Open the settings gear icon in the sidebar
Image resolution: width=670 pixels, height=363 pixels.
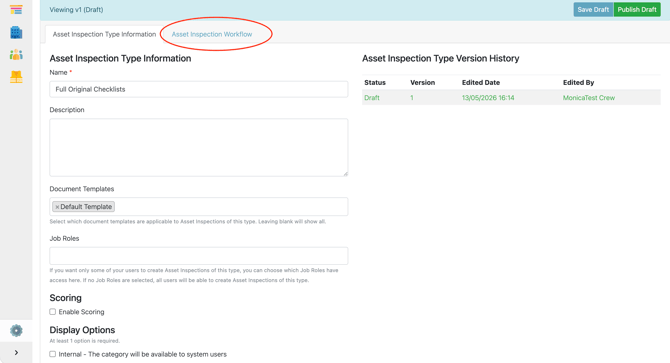(16, 331)
